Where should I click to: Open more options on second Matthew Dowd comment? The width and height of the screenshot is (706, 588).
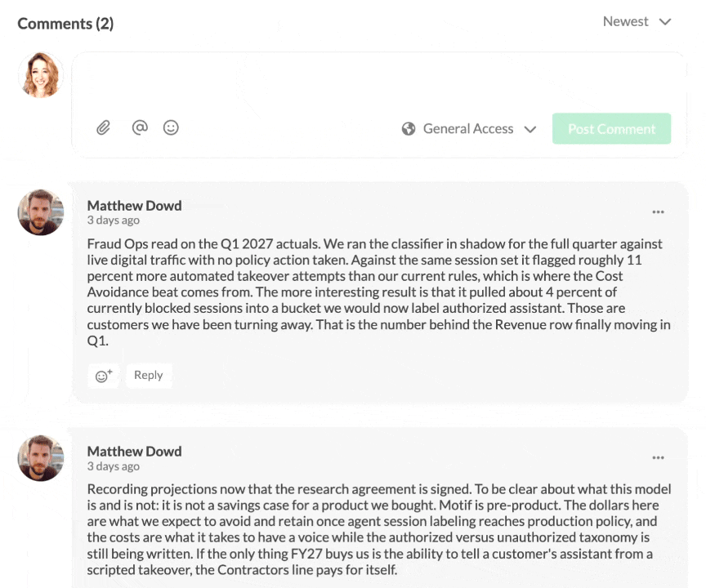point(658,457)
